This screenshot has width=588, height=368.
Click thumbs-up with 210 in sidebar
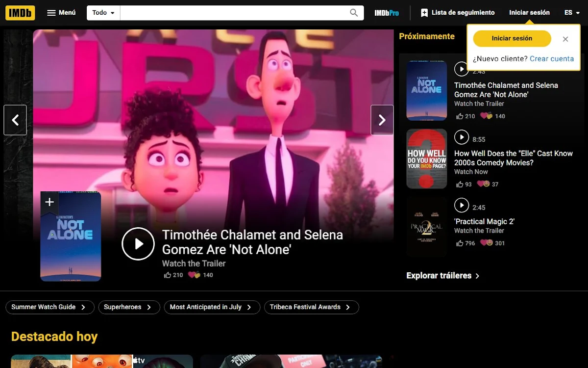pyautogui.click(x=465, y=116)
